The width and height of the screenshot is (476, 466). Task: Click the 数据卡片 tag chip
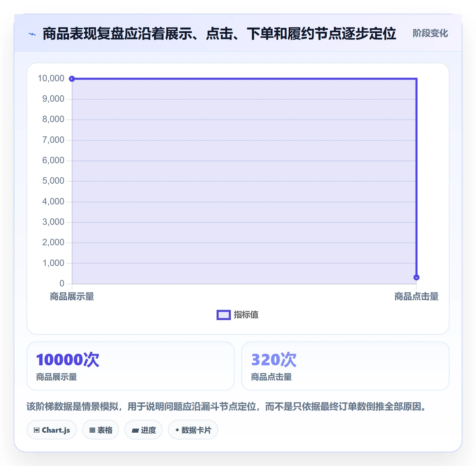[193, 430]
